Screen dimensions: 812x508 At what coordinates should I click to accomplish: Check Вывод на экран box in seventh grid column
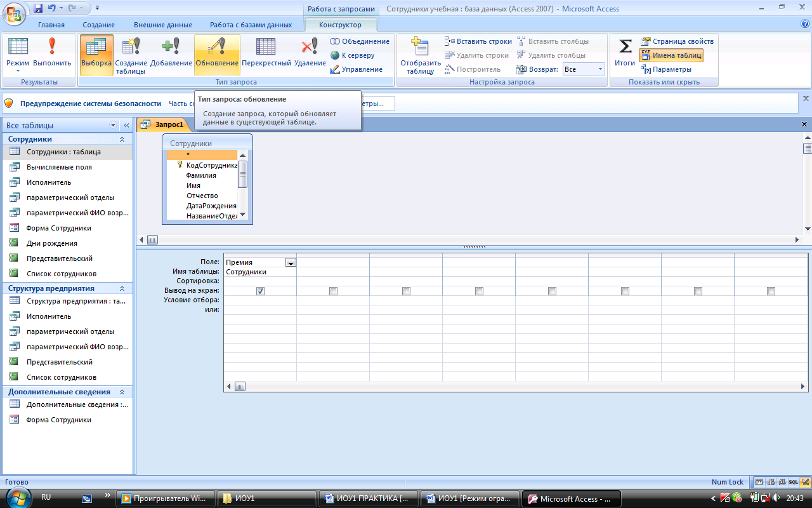click(698, 291)
